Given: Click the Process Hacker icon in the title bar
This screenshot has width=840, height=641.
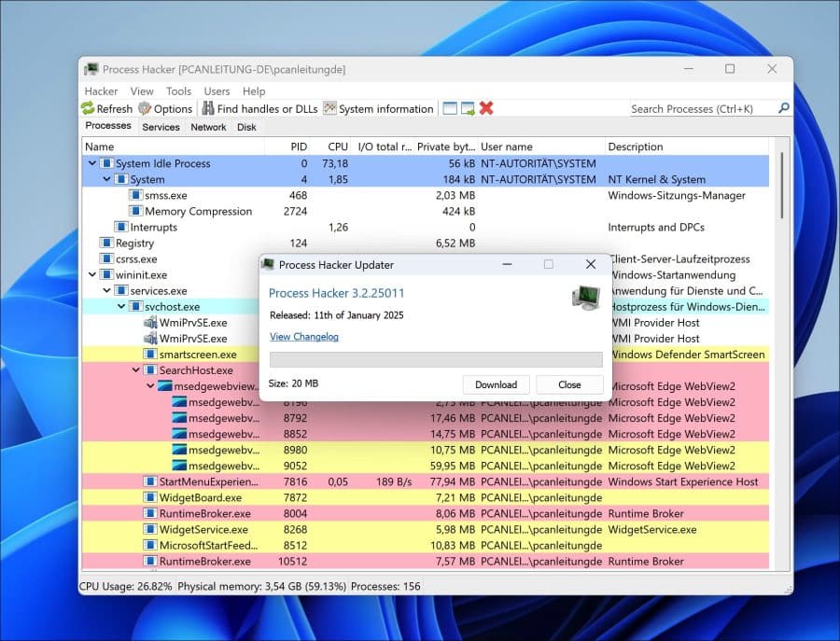Looking at the screenshot, I should (x=90, y=69).
